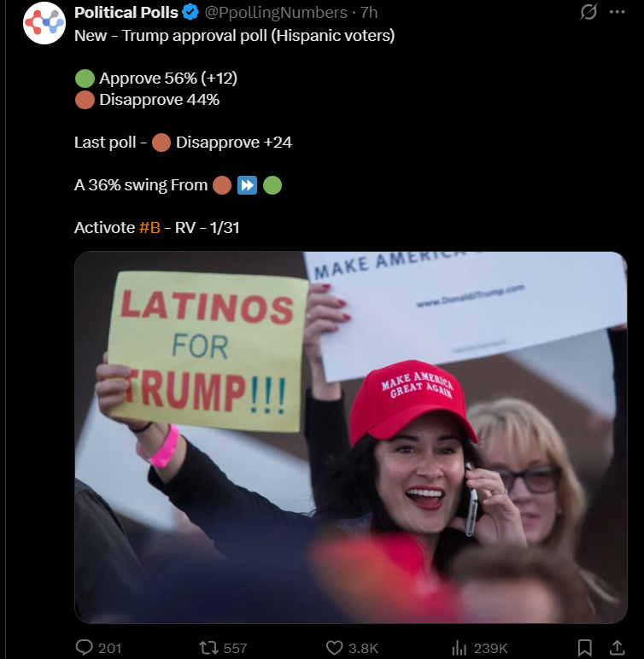Screen dimensions: 644x659
Task: Click the reply speech bubble icon
Action: 84,647
